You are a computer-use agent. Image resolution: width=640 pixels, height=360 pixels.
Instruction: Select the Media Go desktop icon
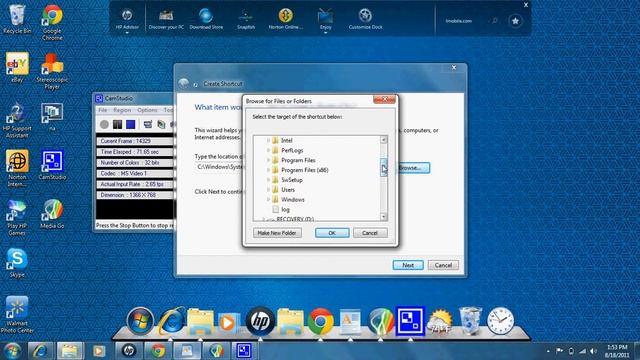tap(52, 213)
